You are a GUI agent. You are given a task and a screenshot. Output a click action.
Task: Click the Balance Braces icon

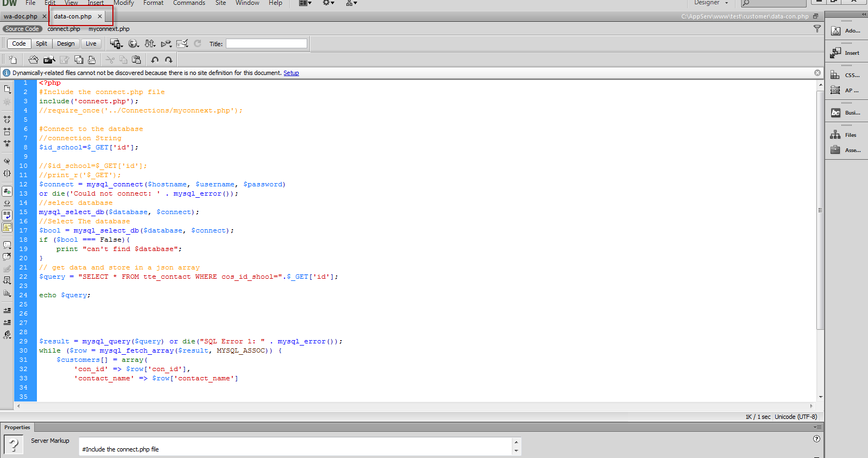pos(7,173)
